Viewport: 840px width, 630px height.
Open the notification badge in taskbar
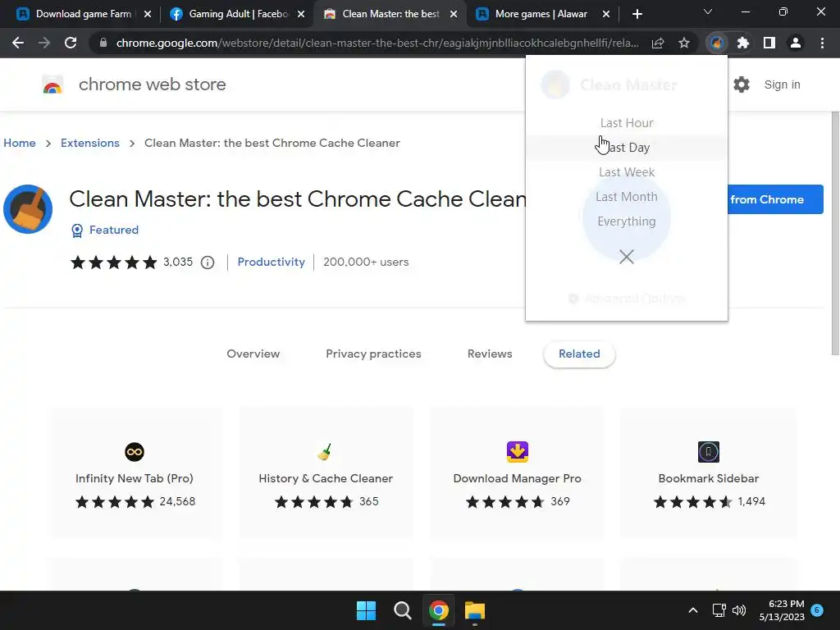[x=817, y=610]
